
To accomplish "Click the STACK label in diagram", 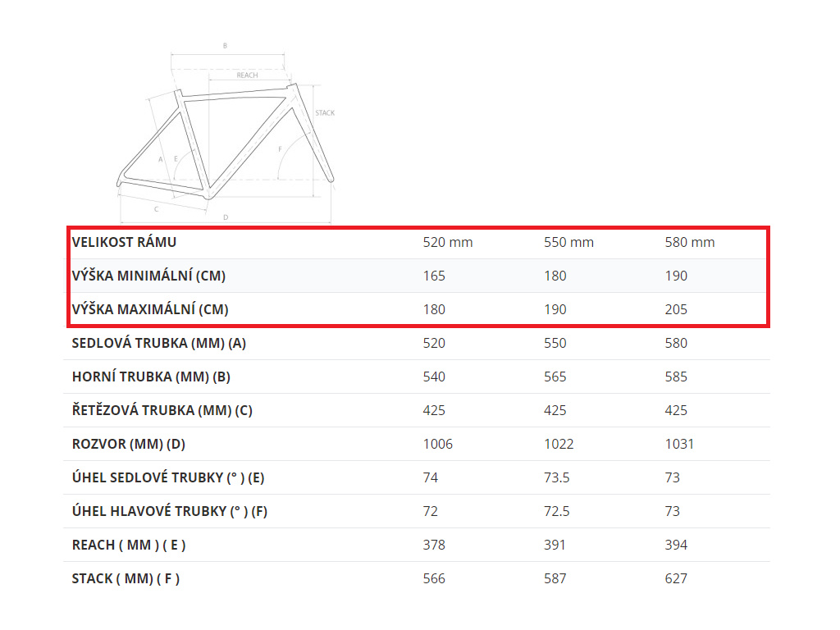I will (x=325, y=113).
